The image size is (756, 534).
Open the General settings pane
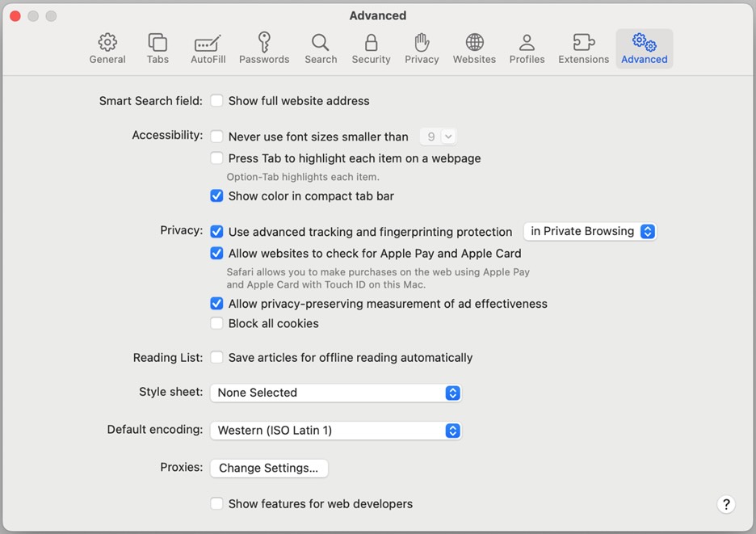pyautogui.click(x=107, y=48)
